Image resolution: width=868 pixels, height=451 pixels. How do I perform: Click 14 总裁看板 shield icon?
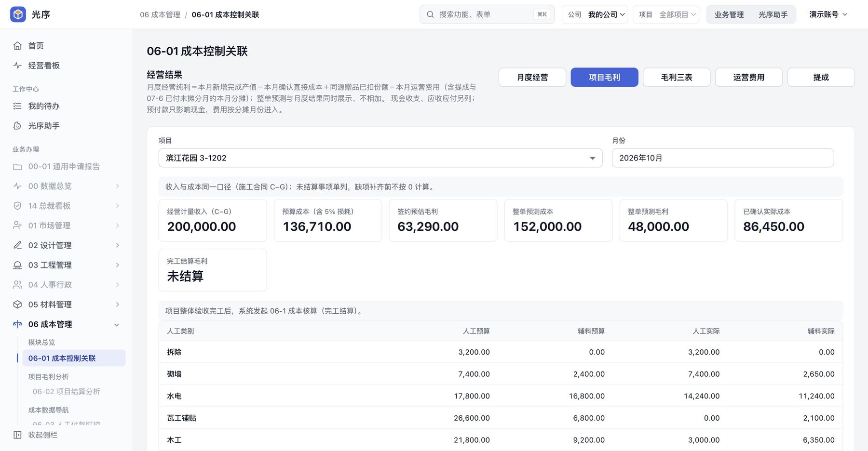click(17, 206)
